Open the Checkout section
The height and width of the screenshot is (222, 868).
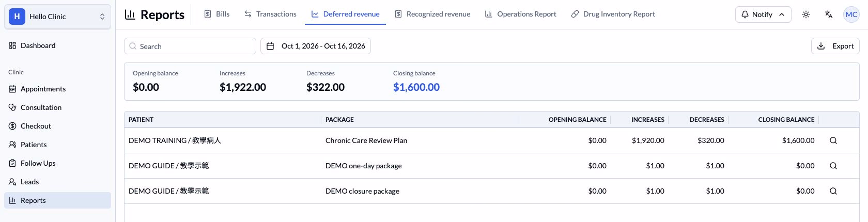pos(57,126)
